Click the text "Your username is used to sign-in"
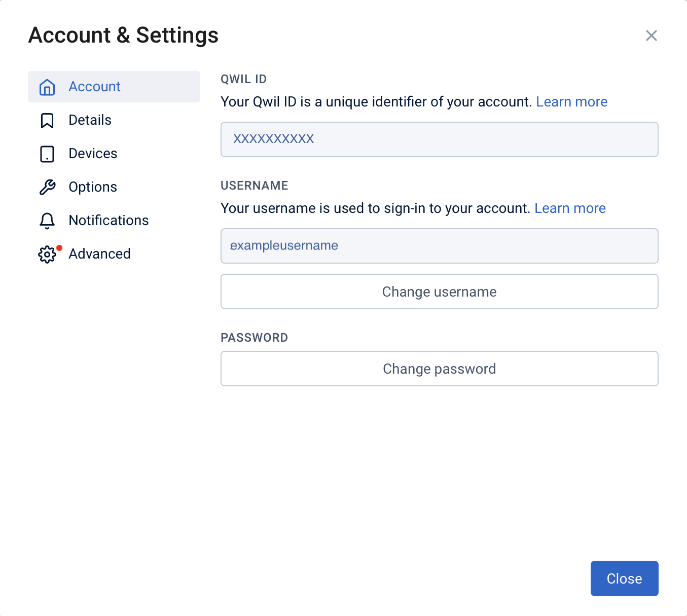 click(323, 208)
